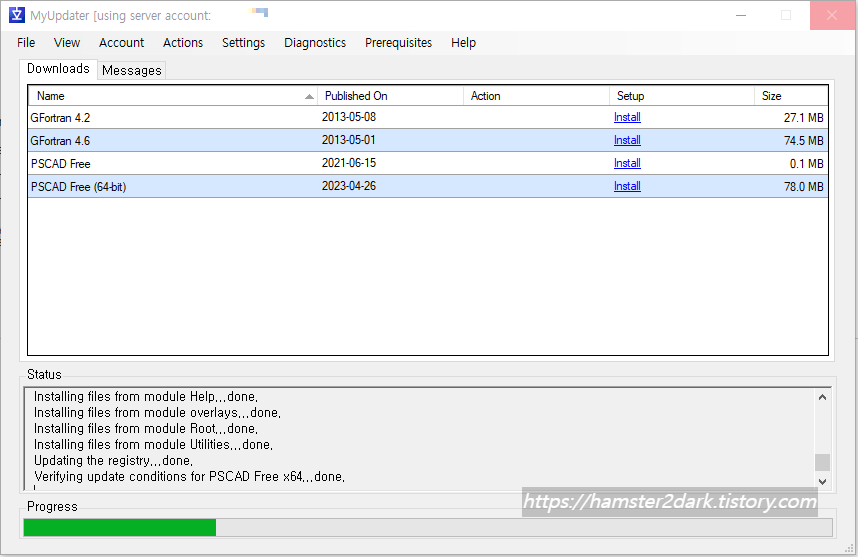Click Install link for PSCAD Free (64-bit)

pos(627,186)
